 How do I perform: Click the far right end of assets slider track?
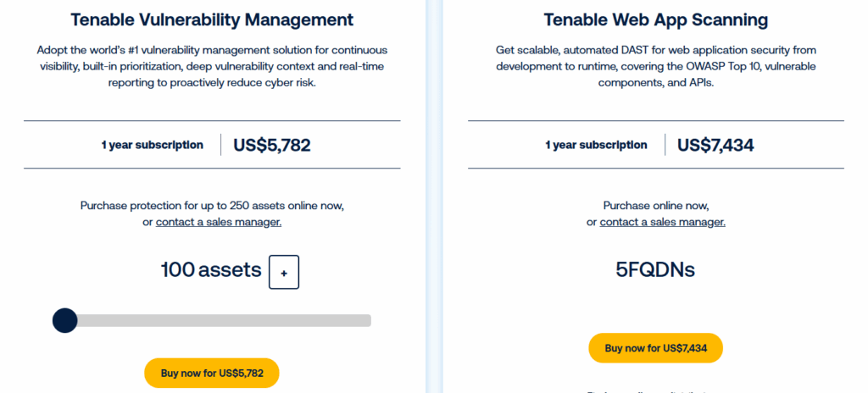(x=367, y=320)
